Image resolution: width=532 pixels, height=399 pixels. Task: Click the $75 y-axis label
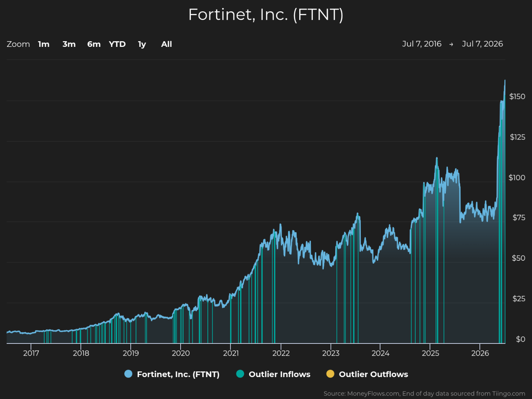(x=519, y=218)
